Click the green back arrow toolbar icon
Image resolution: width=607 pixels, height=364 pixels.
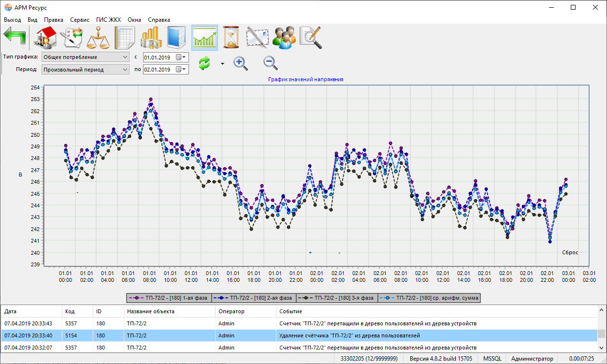click(14, 38)
